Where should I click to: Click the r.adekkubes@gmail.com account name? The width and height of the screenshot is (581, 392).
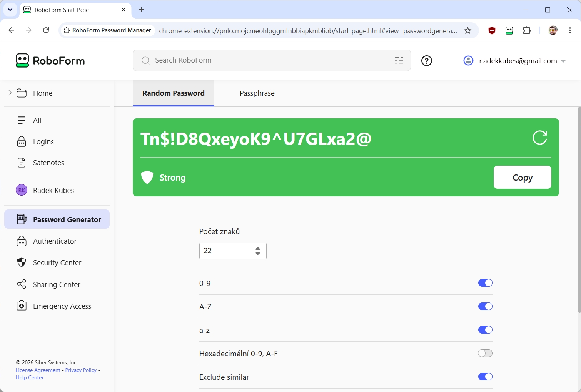518,61
